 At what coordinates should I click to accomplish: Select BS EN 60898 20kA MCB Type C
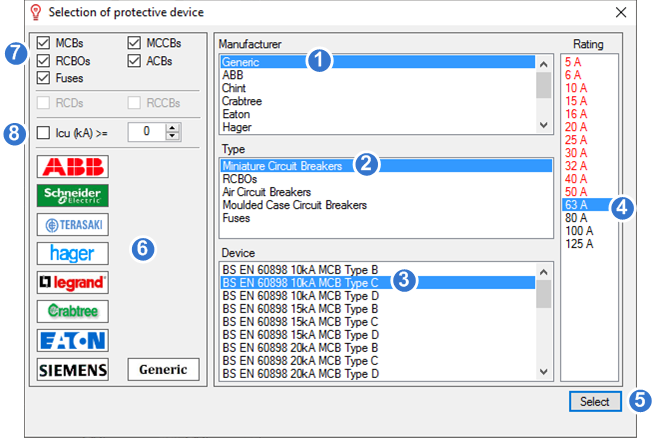[x=378, y=360]
